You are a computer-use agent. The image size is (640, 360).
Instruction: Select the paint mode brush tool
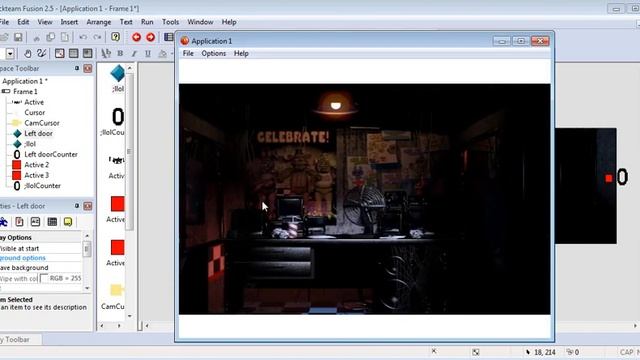coord(41,53)
